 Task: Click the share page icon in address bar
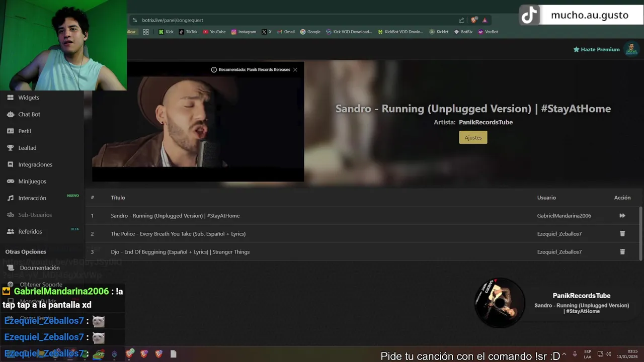[x=461, y=20]
